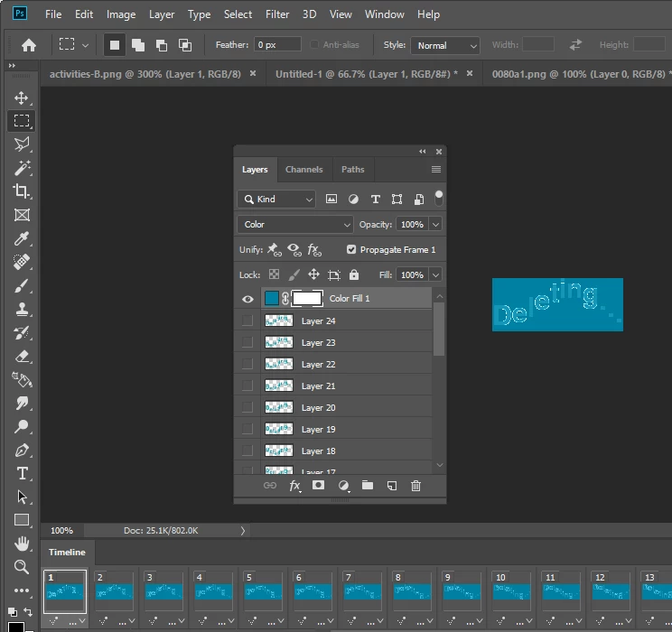Show Layer 20 visibility

247,407
